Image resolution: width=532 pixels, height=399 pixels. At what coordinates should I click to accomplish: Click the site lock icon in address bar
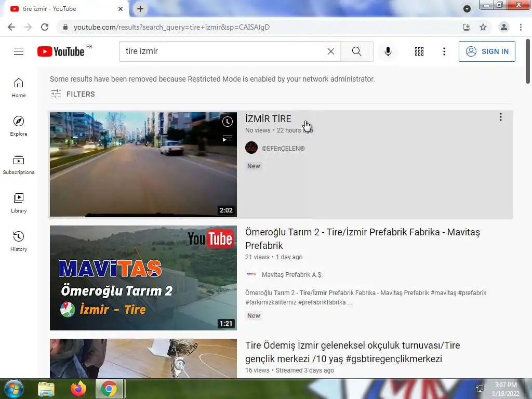[x=65, y=27]
